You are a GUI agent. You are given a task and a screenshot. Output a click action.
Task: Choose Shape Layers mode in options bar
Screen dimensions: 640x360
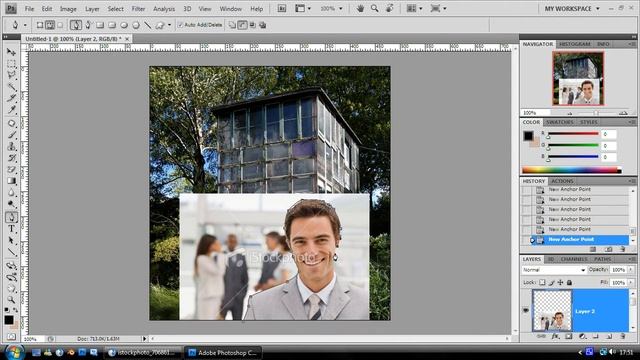(40, 25)
